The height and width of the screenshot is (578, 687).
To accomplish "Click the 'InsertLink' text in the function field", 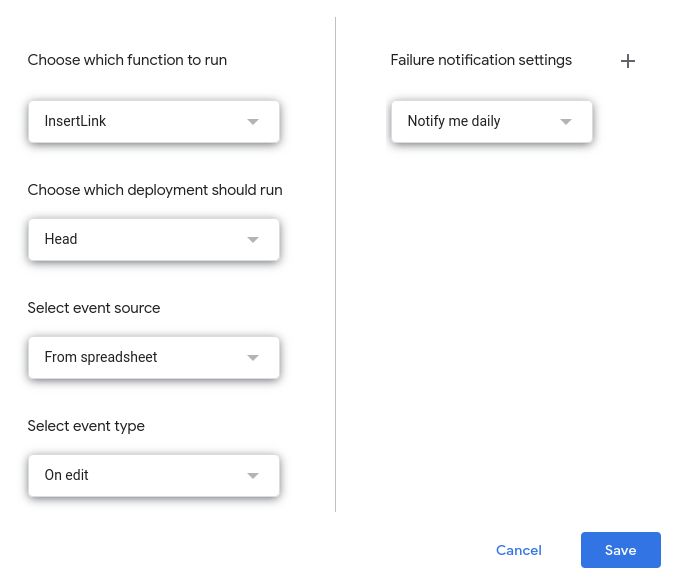I will pos(75,122).
